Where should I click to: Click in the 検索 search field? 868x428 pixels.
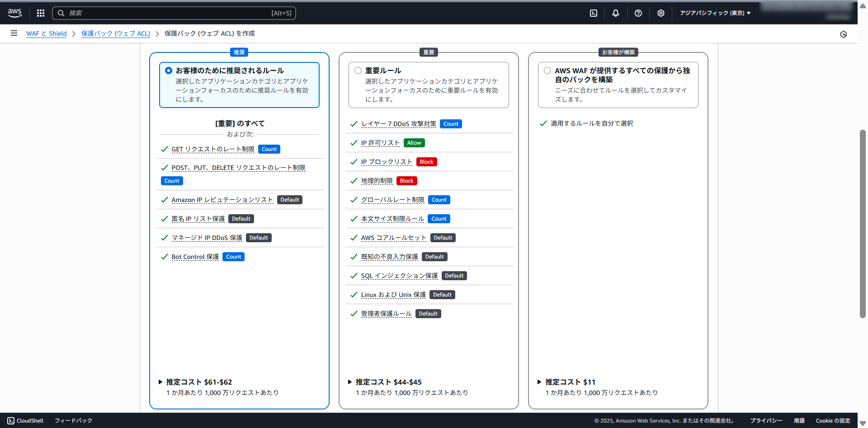(x=167, y=13)
